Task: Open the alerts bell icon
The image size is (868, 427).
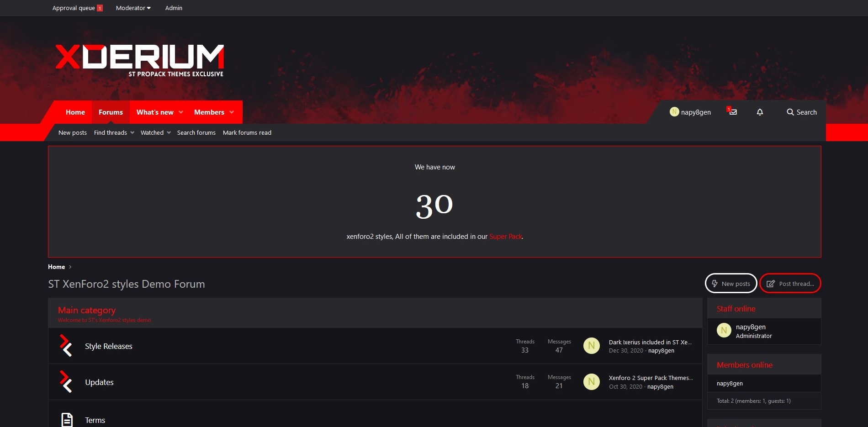Action: pyautogui.click(x=760, y=112)
